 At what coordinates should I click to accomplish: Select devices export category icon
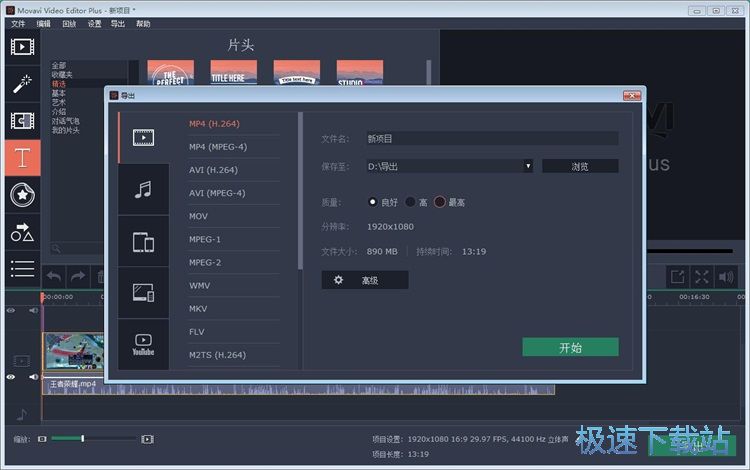click(143, 241)
